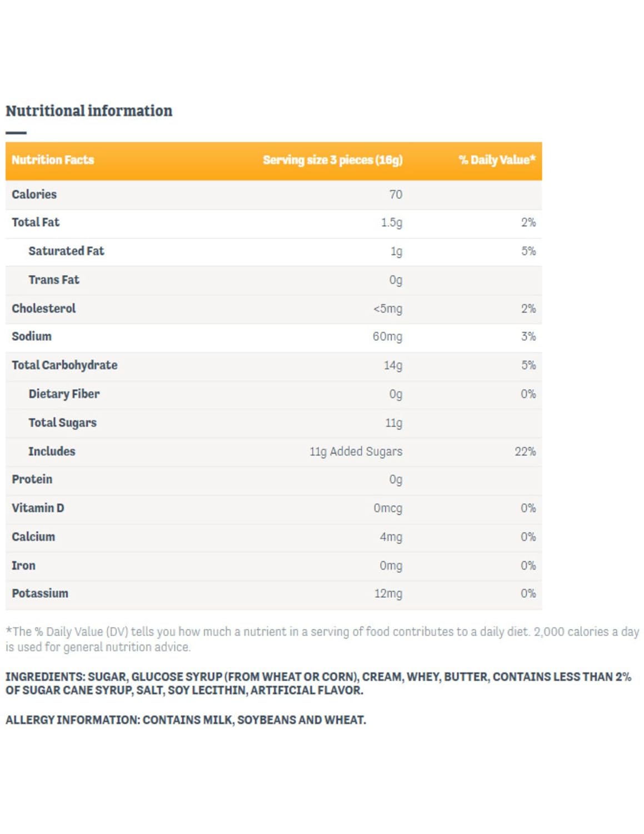Select the Total Carbohydrate row label

click(x=64, y=365)
